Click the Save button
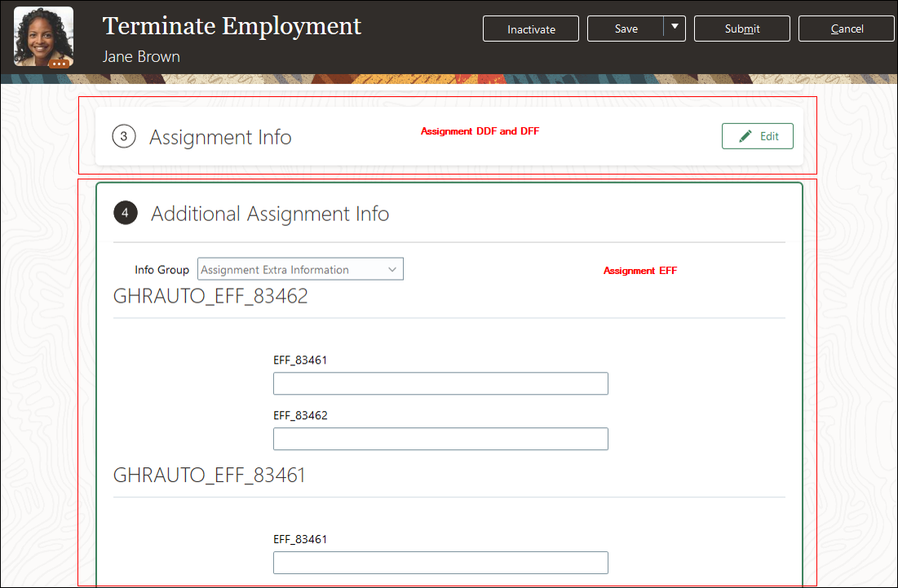898x588 pixels. (626, 29)
